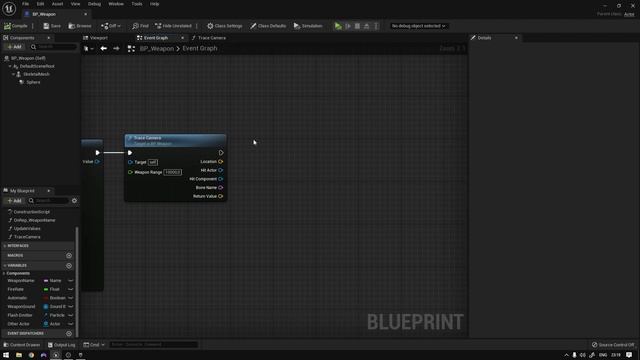Click the Eject icon in the play controls

click(367, 26)
